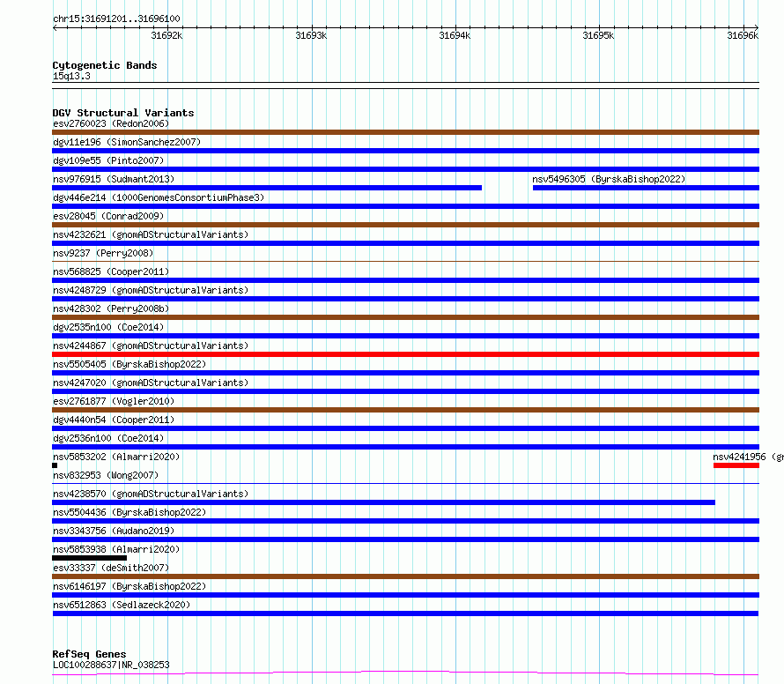Select nsv5504436 (ByrskaBishop2022) label
Screen dimensions: 784x684
(x=129, y=512)
